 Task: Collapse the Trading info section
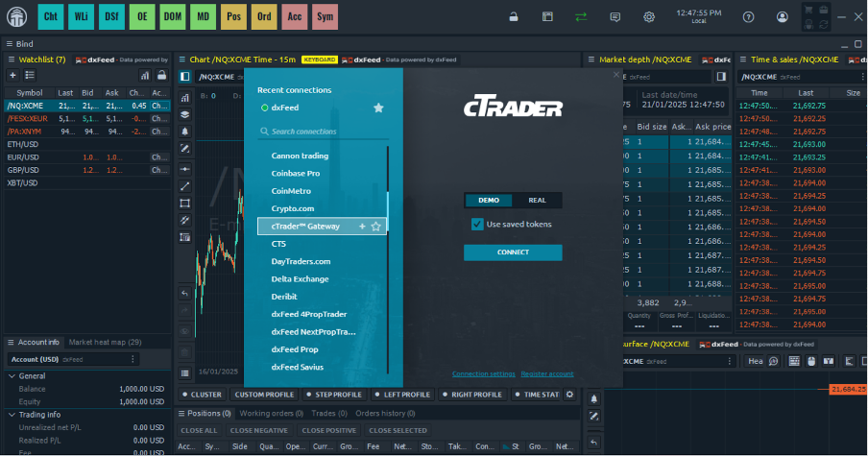point(12,415)
